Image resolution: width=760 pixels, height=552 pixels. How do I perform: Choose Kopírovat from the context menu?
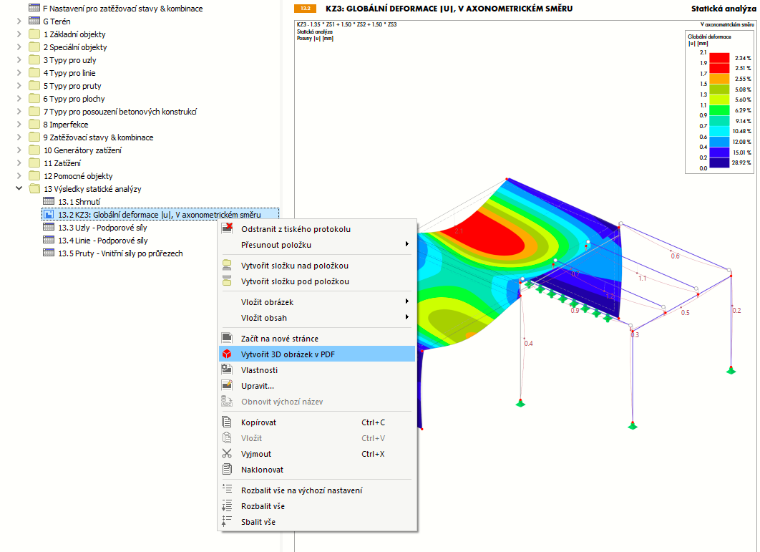click(x=317, y=422)
